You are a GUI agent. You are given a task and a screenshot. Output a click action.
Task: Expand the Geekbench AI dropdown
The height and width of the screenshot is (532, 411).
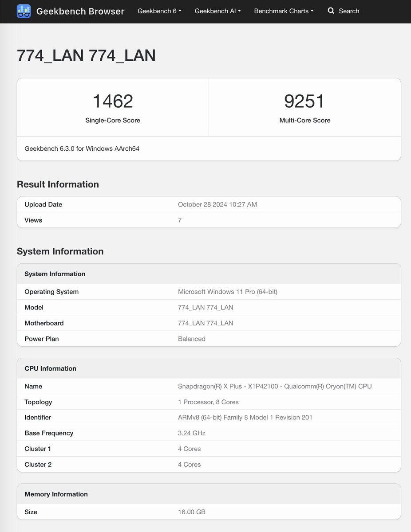coord(217,11)
